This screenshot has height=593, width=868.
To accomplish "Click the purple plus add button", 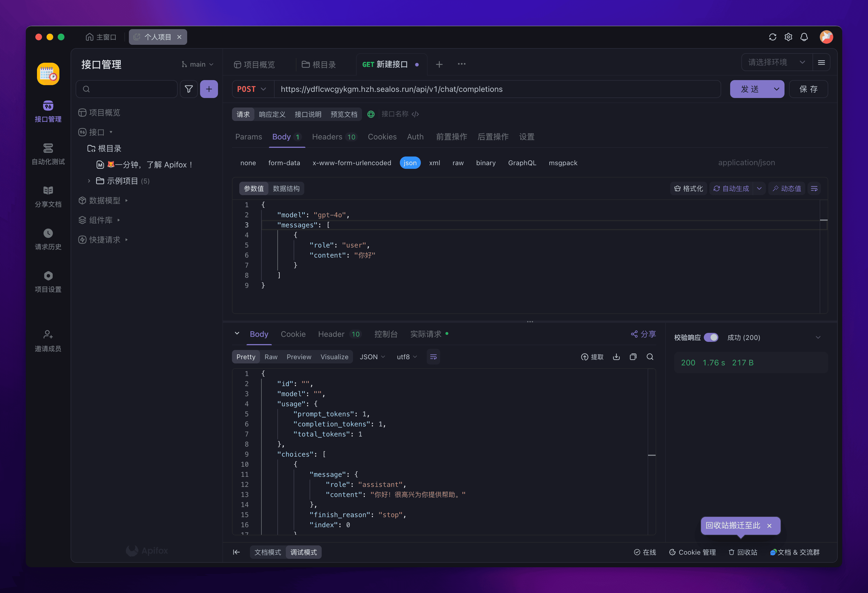I will pyautogui.click(x=209, y=89).
